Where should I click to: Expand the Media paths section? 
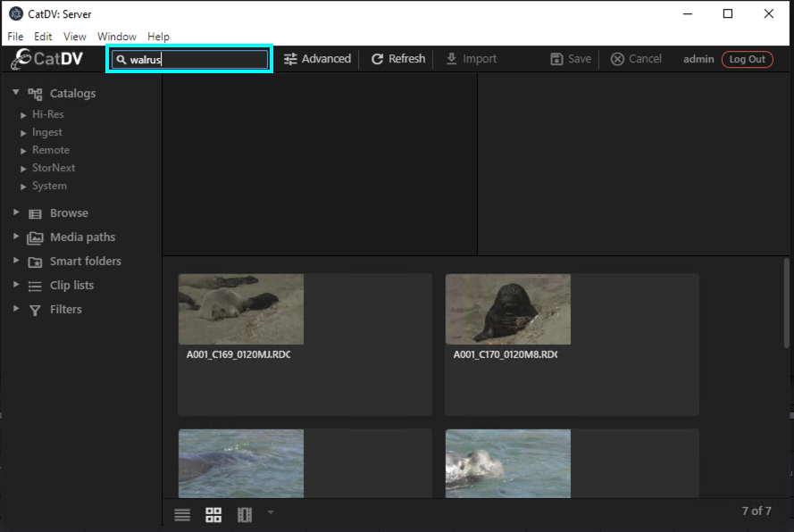coord(16,236)
